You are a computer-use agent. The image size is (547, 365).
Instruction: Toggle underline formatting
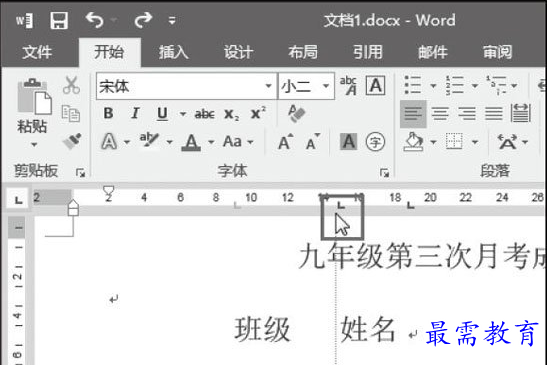coord(162,113)
